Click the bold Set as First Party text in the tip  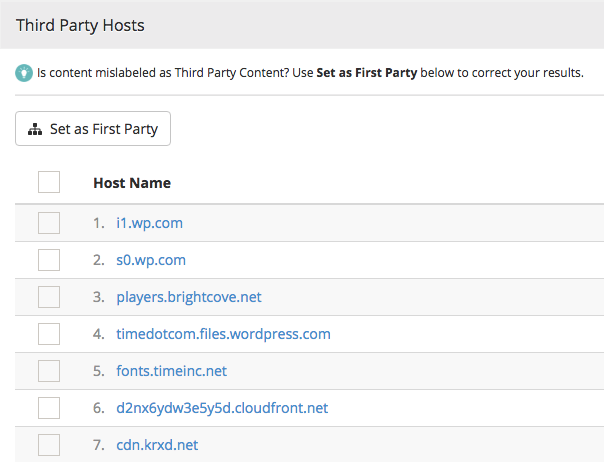pos(367,72)
